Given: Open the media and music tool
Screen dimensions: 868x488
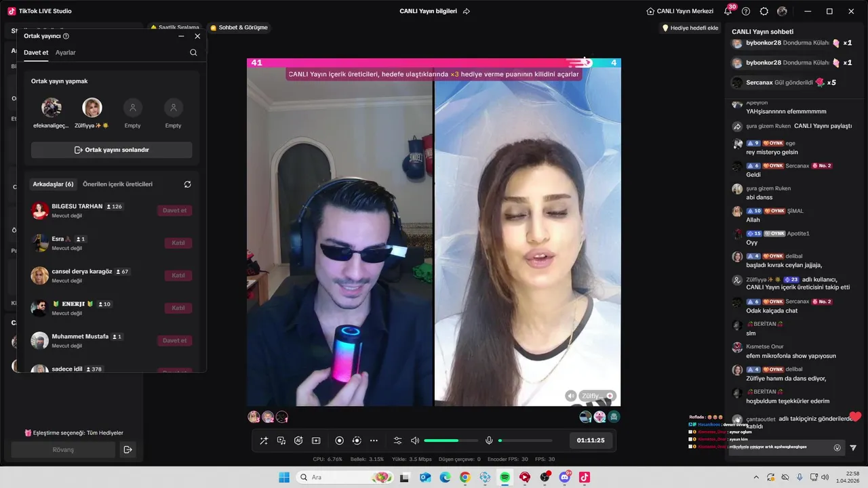Looking at the screenshot, I should [281, 441].
